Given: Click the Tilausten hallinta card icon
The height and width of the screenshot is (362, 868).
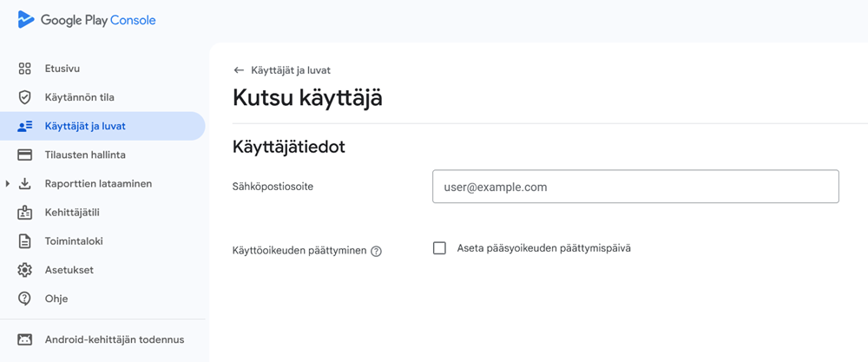Looking at the screenshot, I should 25,155.
